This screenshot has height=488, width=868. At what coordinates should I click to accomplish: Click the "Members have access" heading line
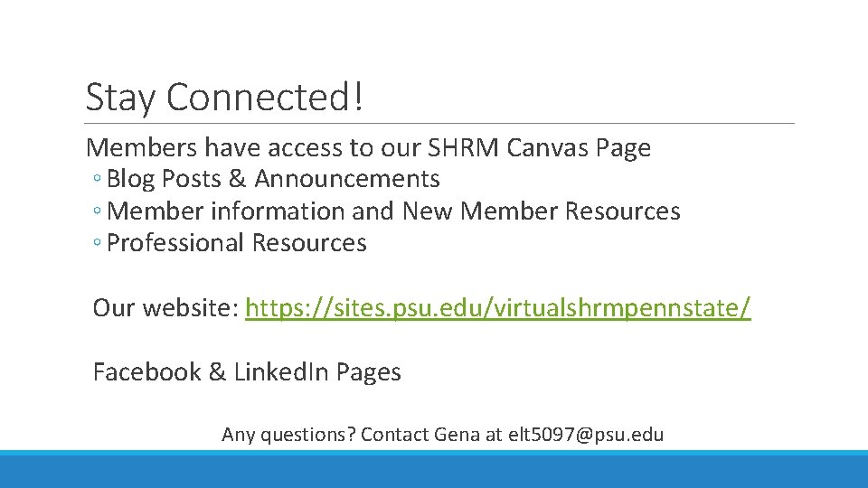pos(368,148)
